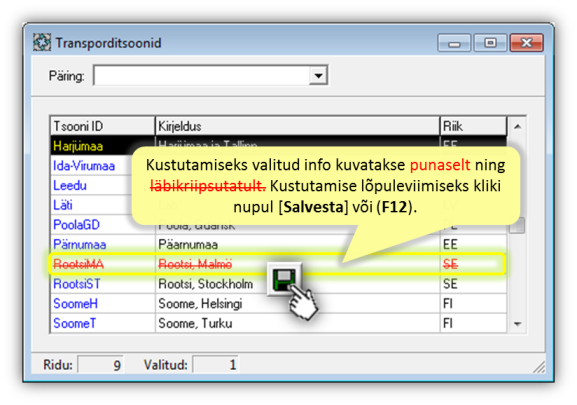The width and height of the screenshot is (577, 405).
Task: Click the scrollbar up arrow
Action: point(517,127)
